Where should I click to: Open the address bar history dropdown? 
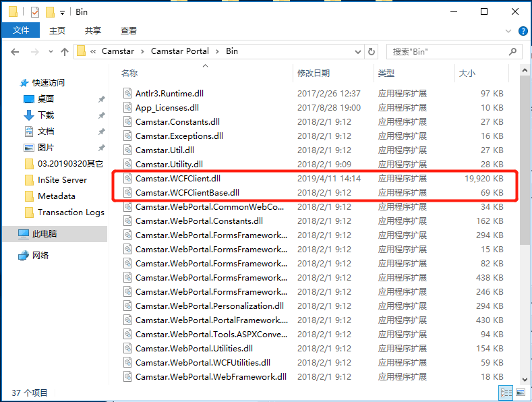[357, 51]
